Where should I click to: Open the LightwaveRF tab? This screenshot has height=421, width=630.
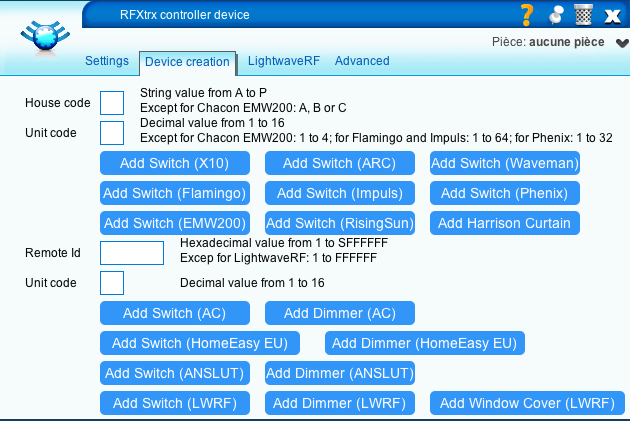(284, 61)
